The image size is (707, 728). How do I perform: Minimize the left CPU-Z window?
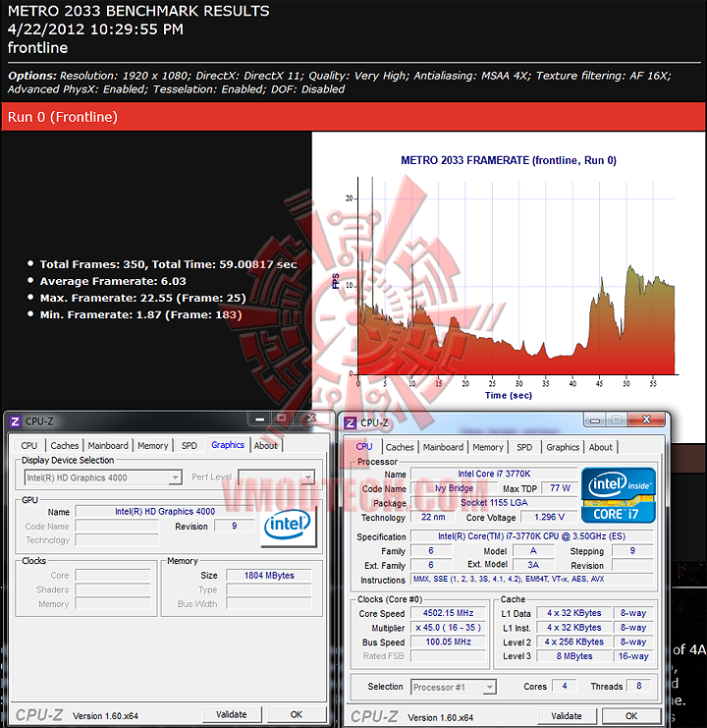(x=260, y=419)
